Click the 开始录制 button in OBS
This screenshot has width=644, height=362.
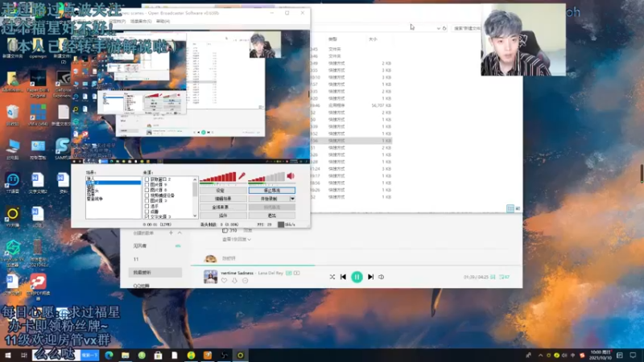pyautogui.click(x=269, y=199)
